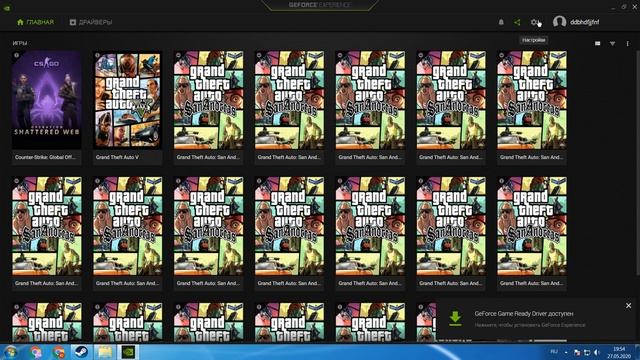Open the Action Center flag icon
The image size is (640, 360).
(x=577, y=352)
